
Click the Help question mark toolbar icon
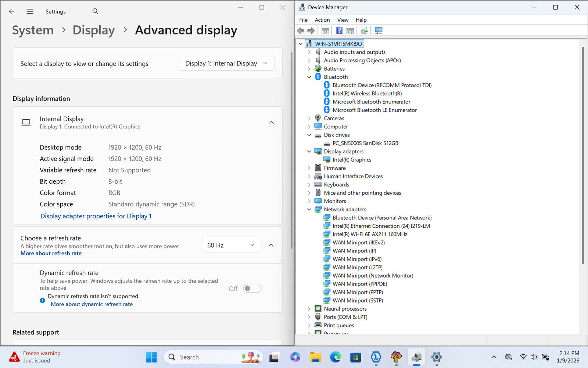point(339,31)
